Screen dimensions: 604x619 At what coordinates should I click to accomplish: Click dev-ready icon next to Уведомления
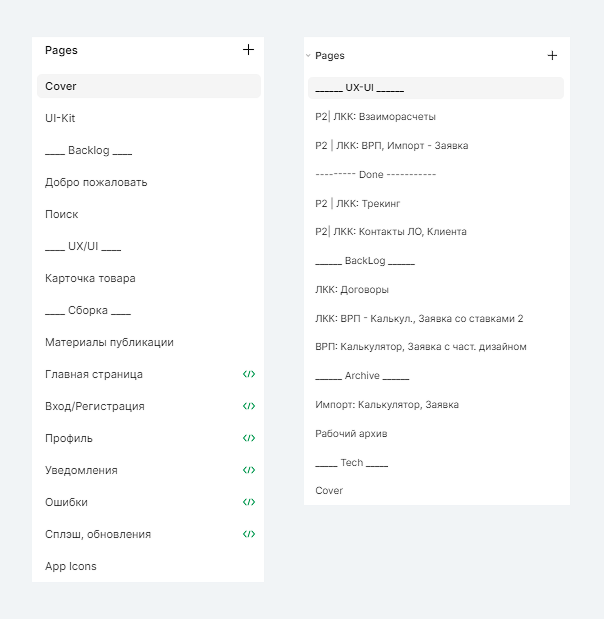[249, 470]
